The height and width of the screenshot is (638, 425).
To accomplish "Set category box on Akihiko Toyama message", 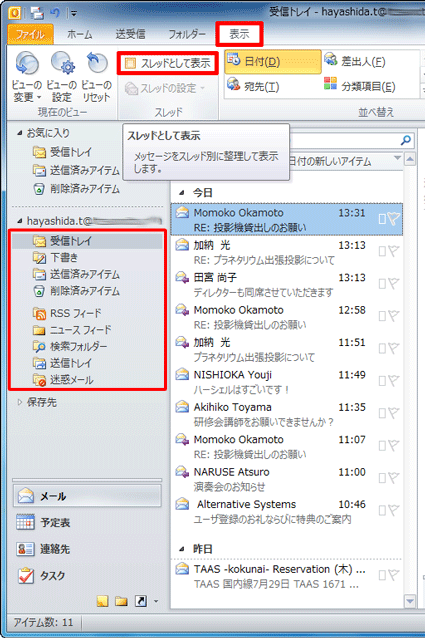I will pyautogui.click(x=382, y=413).
